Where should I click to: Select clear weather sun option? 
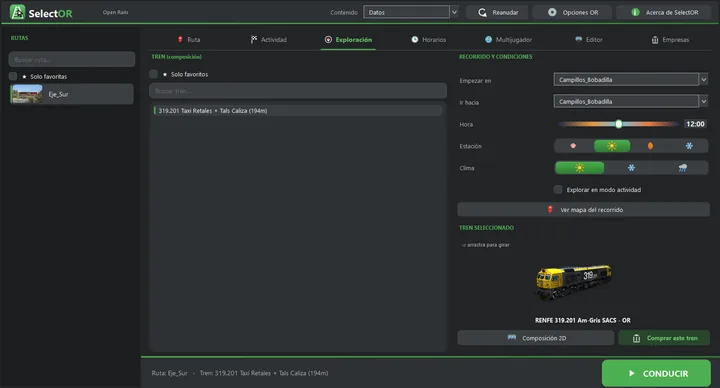click(x=579, y=168)
